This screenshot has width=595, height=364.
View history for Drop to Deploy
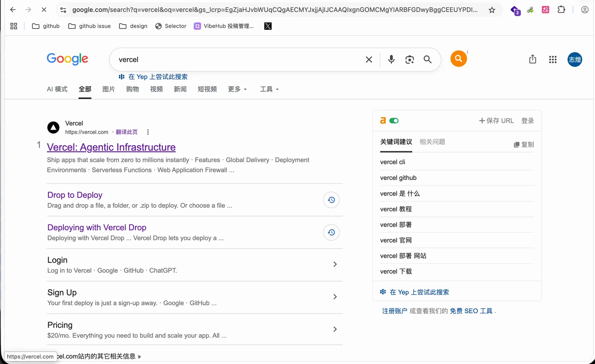[331, 200]
